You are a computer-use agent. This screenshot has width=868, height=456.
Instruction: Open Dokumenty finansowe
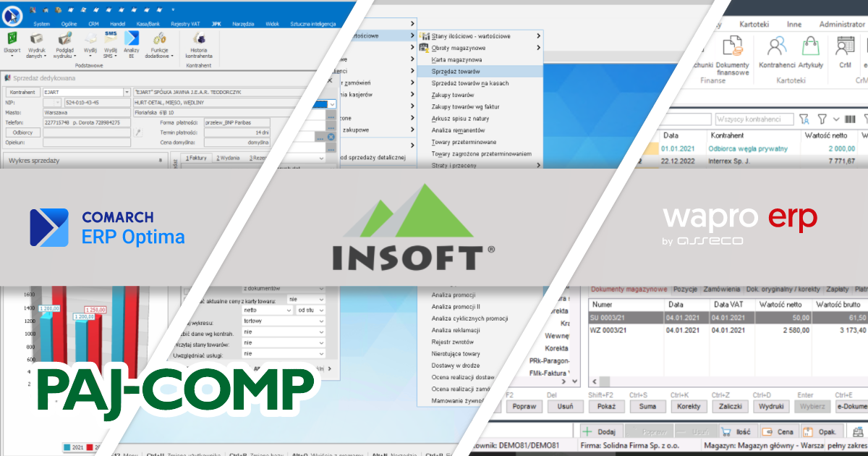[x=732, y=48]
